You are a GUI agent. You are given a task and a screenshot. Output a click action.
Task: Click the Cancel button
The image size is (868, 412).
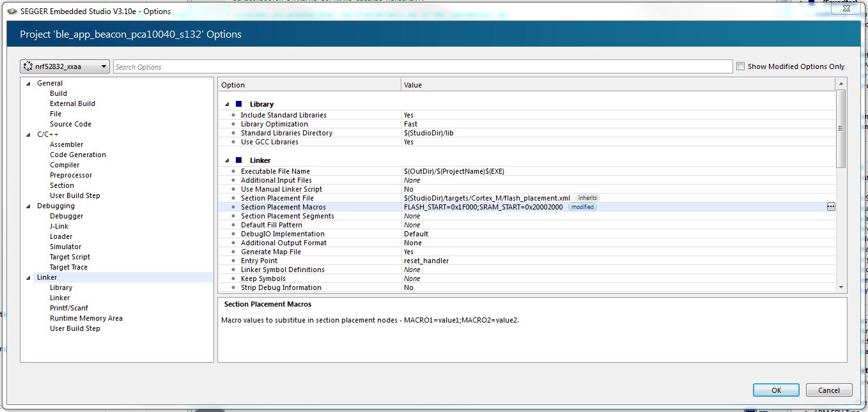(829, 390)
